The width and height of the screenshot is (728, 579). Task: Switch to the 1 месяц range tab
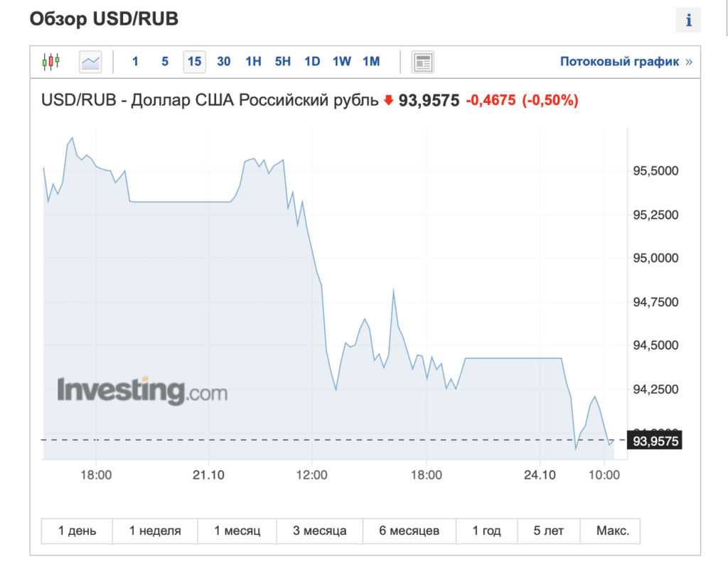pos(238,531)
